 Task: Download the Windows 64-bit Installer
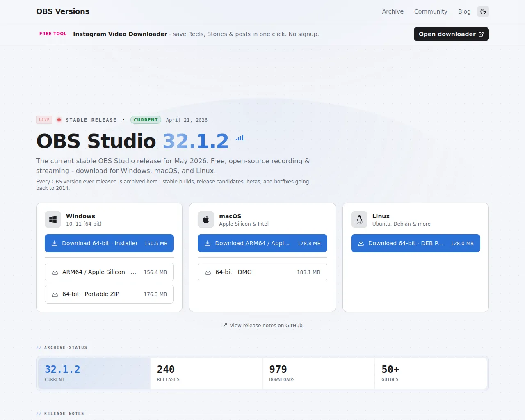pyautogui.click(x=109, y=243)
